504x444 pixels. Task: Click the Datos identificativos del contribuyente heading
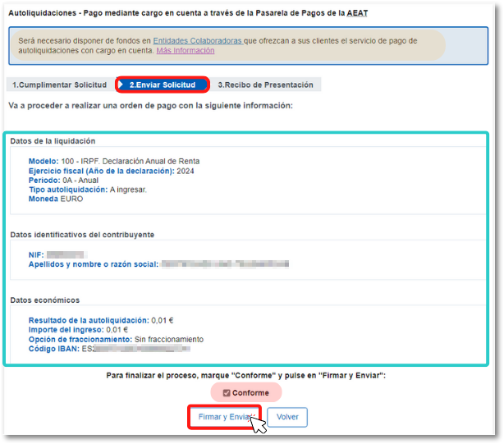tap(82, 235)
